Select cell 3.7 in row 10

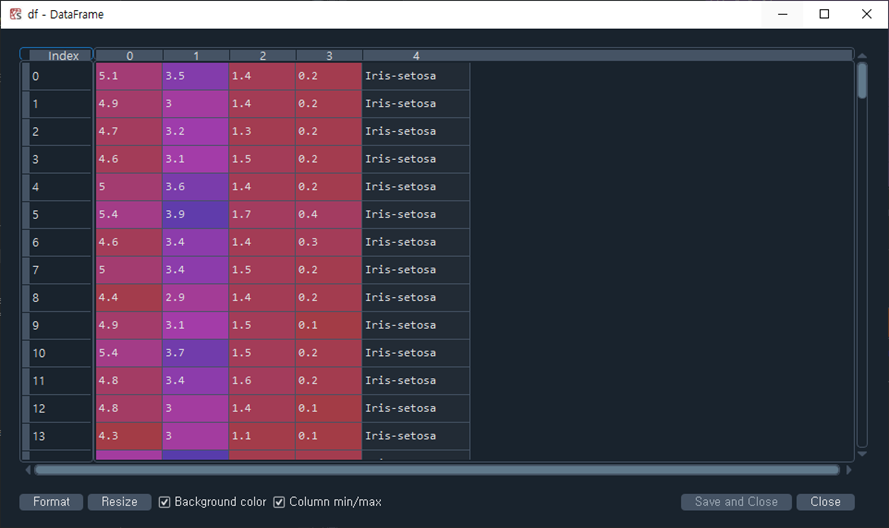(x=196, y=353)
